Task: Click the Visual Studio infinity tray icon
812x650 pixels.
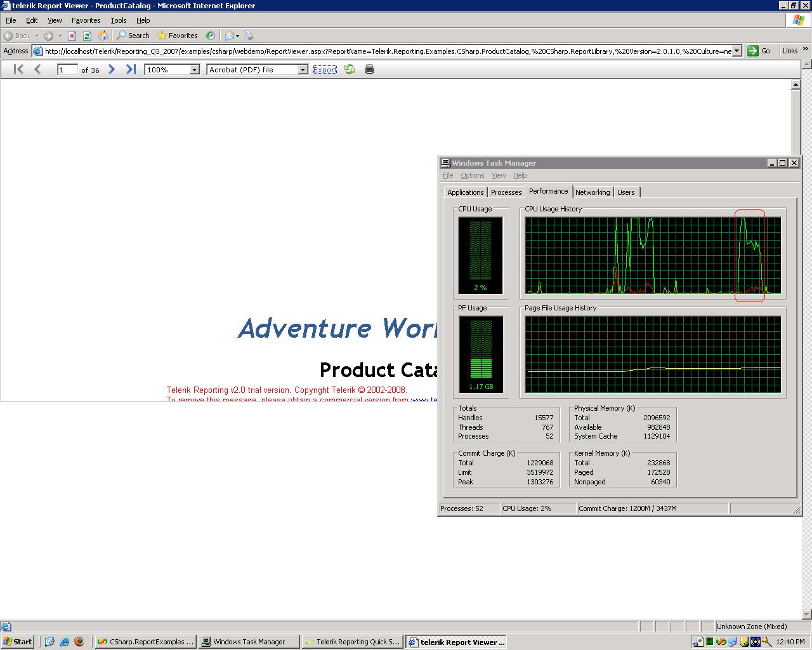Action: (721, 642)
